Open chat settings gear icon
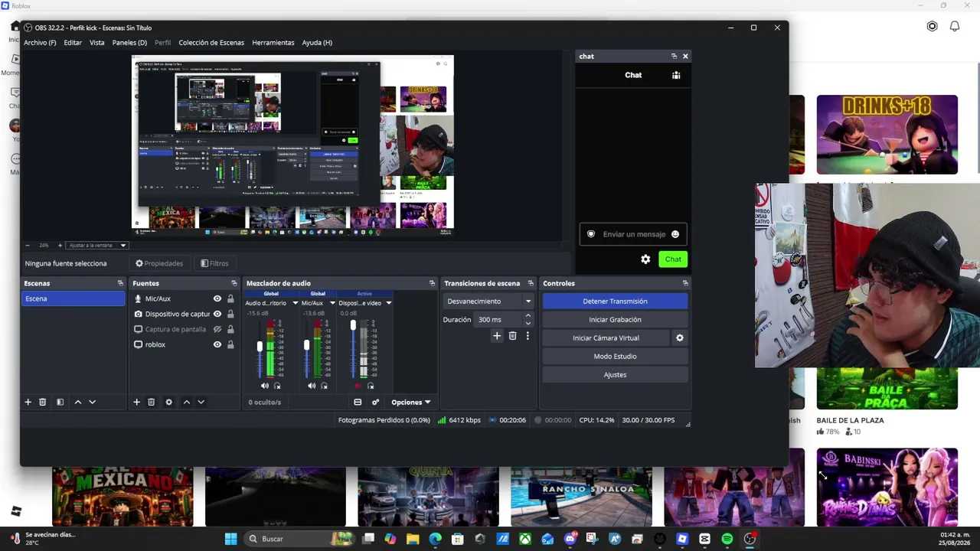This screenshot has height=551, width=980. click(x=645, y=259)
